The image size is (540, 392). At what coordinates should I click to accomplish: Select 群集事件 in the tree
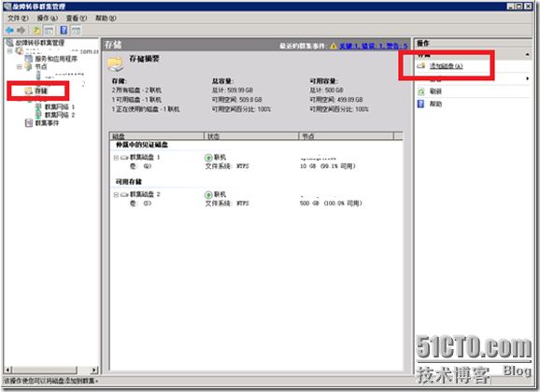coord(47,123)
